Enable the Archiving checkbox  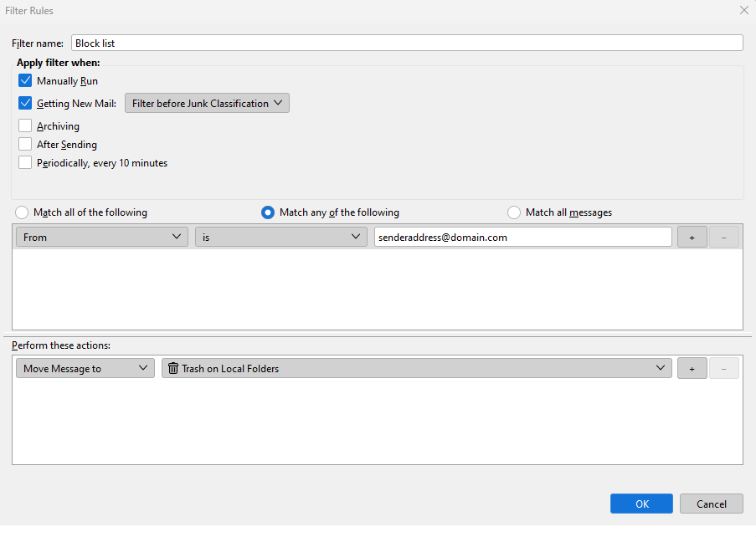24,125
